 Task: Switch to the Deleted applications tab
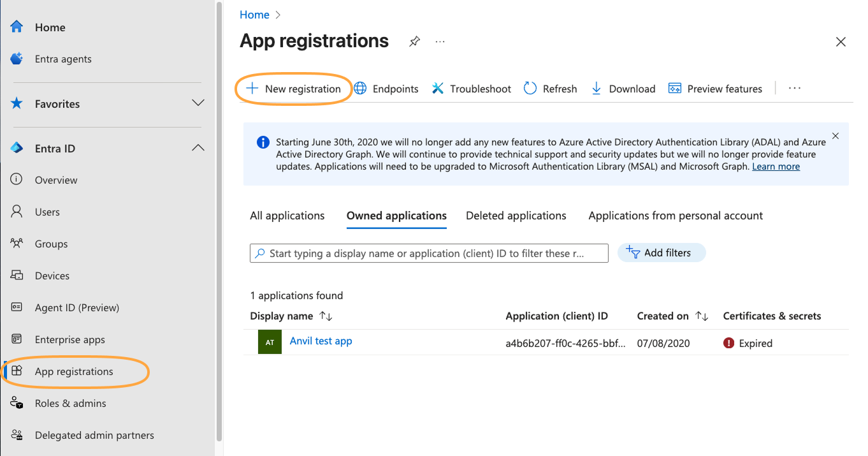pyautogui.click(x=516, y=216)
